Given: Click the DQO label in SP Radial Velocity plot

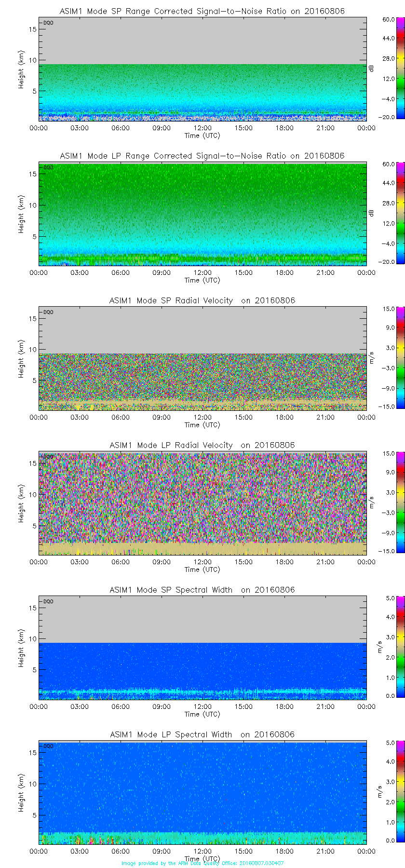Looking at the screenshot, I should click(x=48, y=312).
